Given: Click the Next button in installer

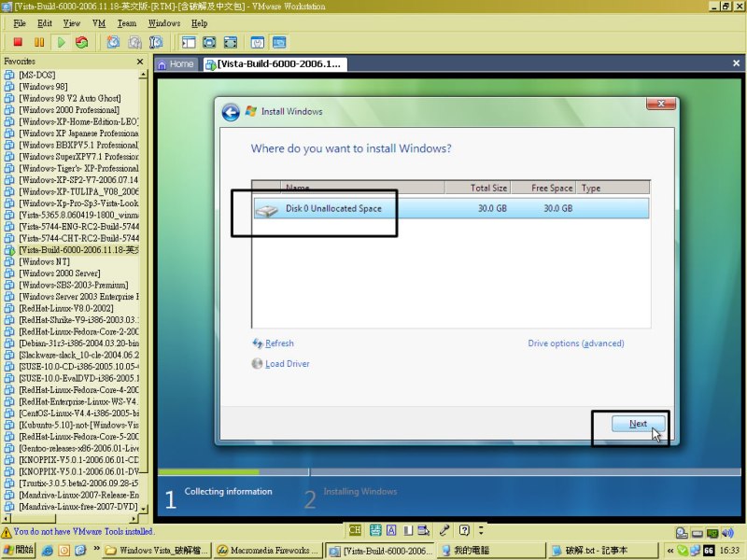Looking at the screenshot, I should click(638, 424).
